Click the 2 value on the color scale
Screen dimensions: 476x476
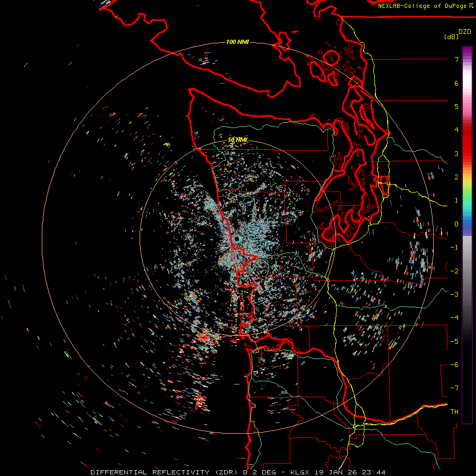point(456,177)
